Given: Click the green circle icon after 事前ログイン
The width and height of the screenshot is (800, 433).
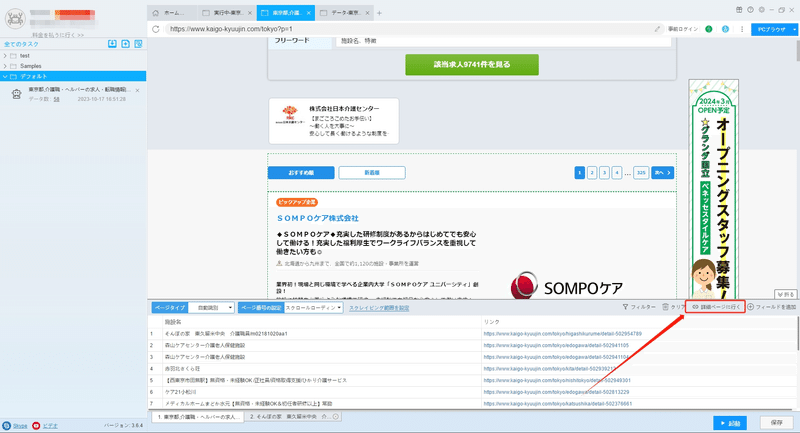Looking at the screenshot, I should coord(709,29).
